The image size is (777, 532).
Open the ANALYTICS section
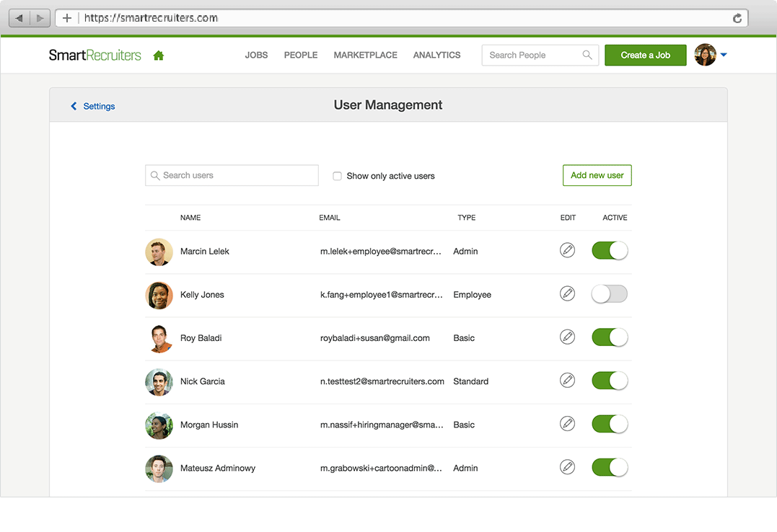[436, 55]
